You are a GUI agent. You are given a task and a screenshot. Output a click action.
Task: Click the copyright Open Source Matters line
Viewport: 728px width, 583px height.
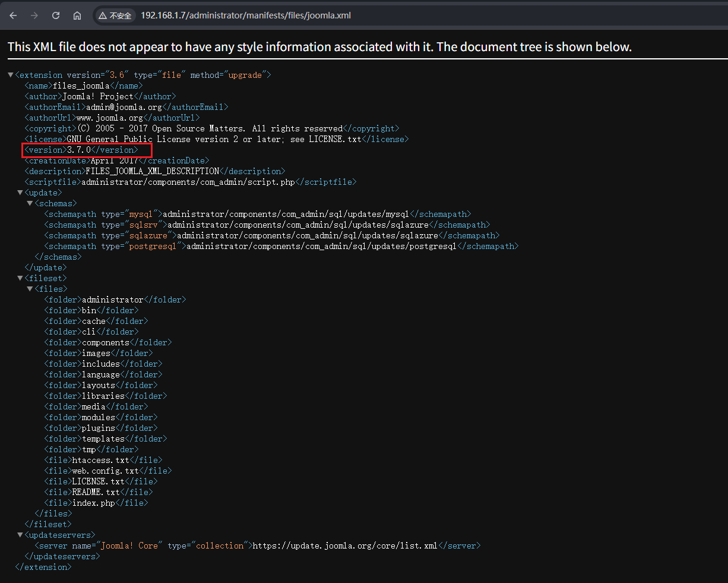(212, 128)
